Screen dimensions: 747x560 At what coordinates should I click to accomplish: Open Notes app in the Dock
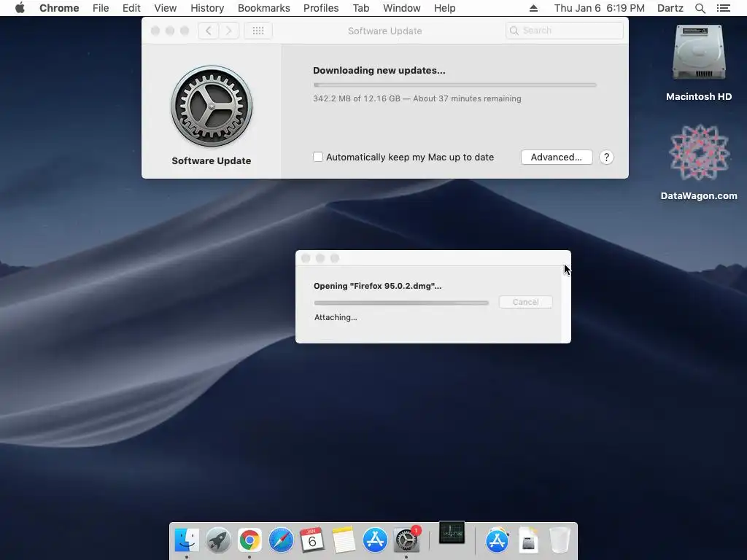point(344,540)
